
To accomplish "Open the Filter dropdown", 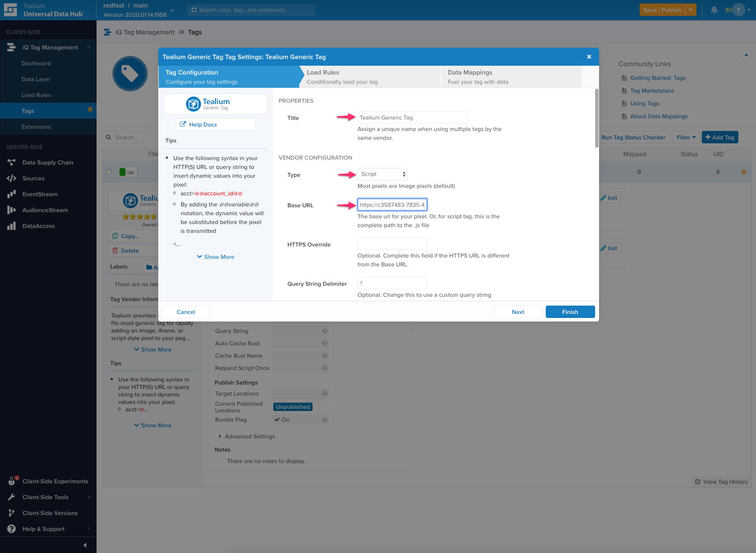I will [686, 137].
